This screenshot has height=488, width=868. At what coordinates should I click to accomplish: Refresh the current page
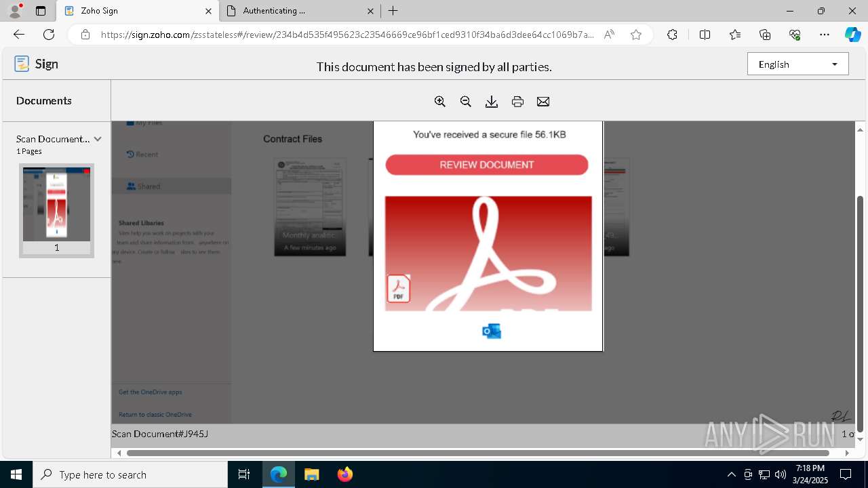(x=49, y=35)
